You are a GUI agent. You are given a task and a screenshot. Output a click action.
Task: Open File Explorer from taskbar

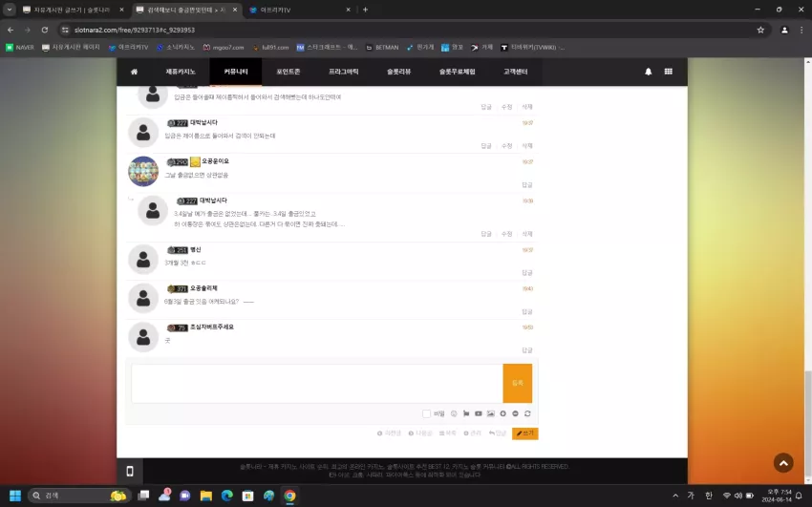point(206,496)
